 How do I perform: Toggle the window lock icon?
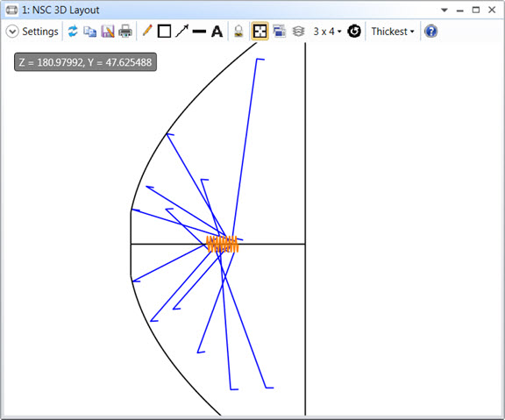pyautogui.click(x=238, y=32)
